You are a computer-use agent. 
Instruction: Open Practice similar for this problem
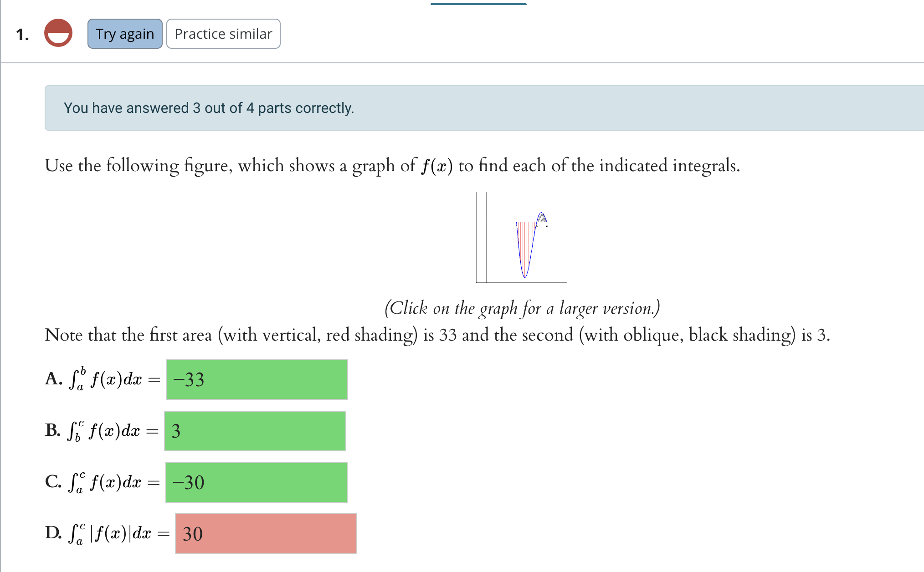(223, 33)
